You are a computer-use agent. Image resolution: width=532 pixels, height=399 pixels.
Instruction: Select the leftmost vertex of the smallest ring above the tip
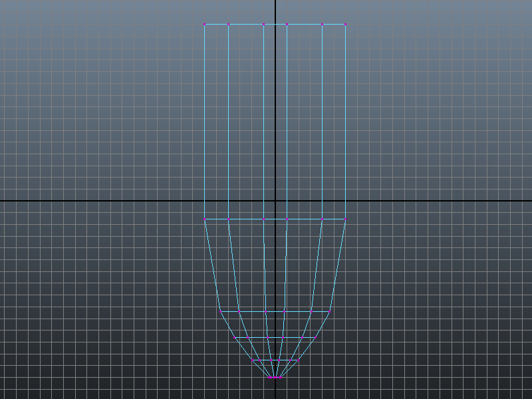coord(253,360)
